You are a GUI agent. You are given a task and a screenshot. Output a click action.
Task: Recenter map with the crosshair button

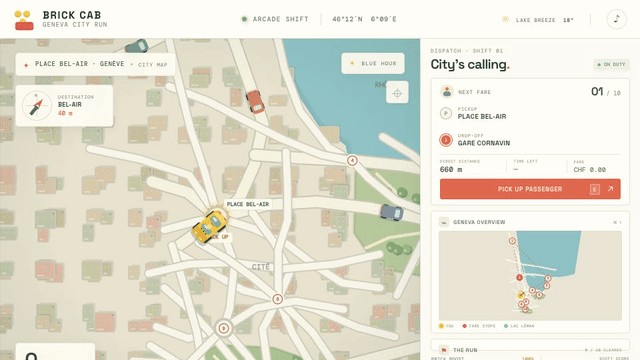[397, 93]
